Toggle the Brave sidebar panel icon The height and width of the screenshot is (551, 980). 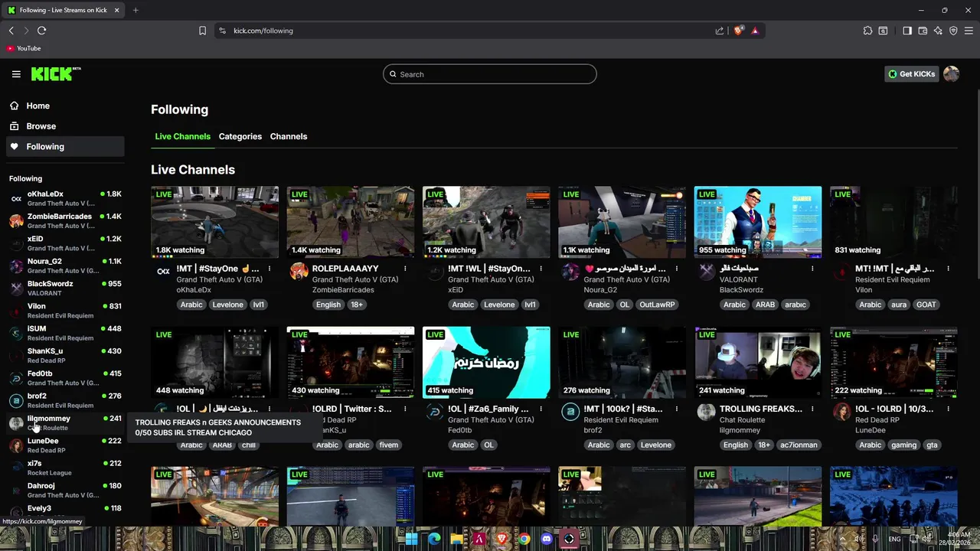pos(907,31)
